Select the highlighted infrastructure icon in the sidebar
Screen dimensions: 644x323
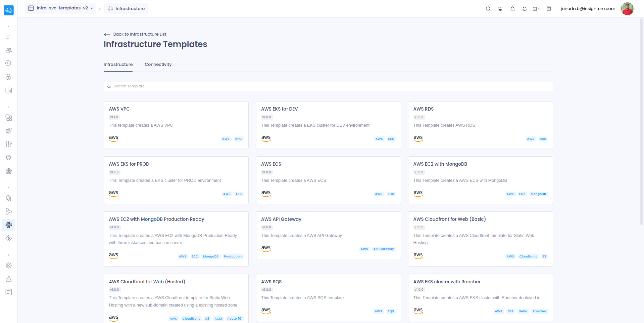[9, 225]
